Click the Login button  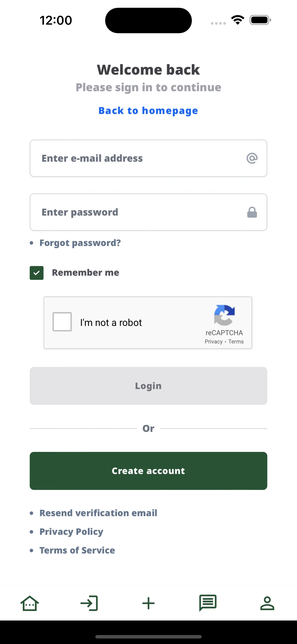pyautogui.click(x=148, y=386)
